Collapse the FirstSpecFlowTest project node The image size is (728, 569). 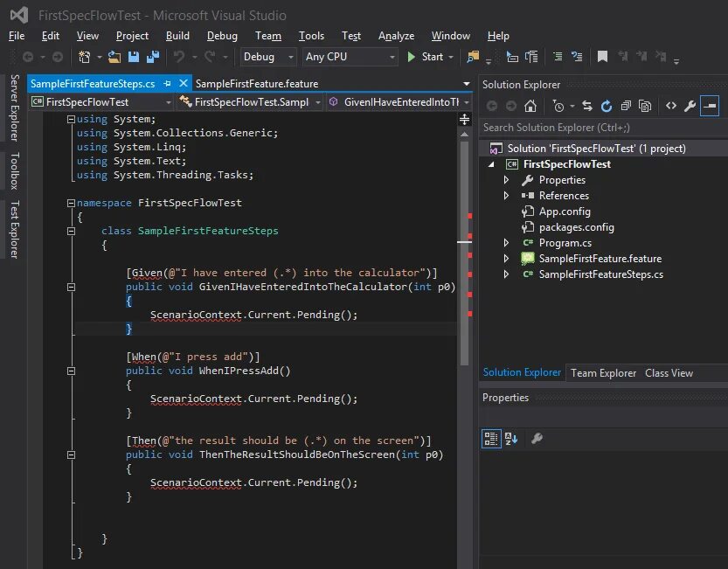(492, 164)
